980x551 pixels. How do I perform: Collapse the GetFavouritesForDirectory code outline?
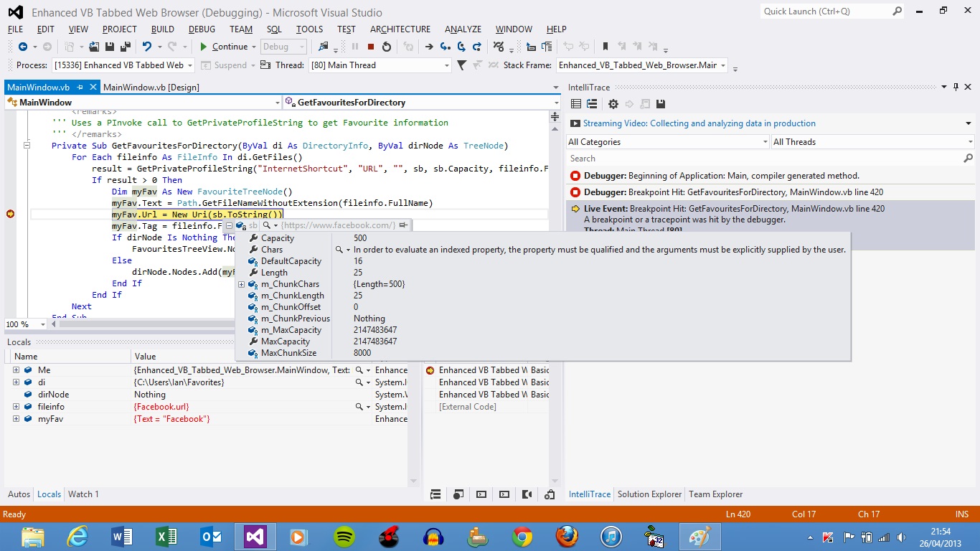[x=27, y=146]
